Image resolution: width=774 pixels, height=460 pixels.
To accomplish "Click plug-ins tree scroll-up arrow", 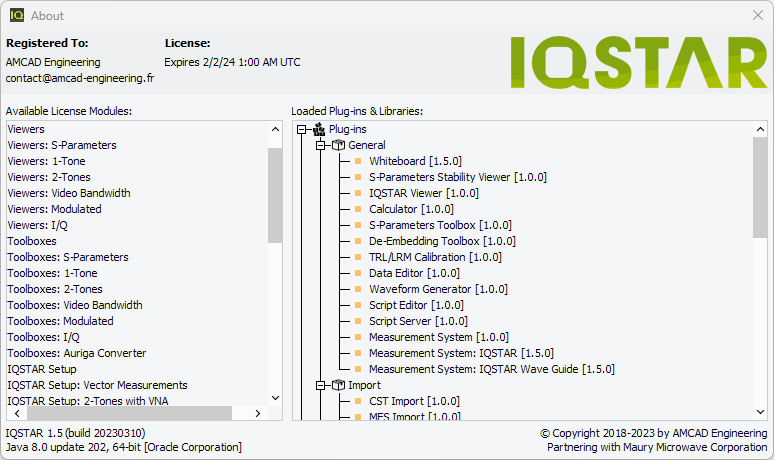I will [760, 129].
